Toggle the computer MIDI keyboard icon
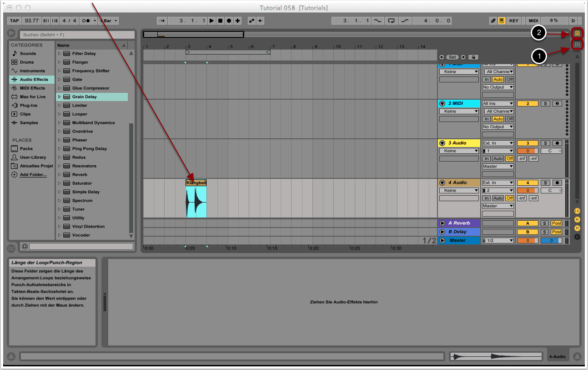588x370 pixels. click(502, 20)
